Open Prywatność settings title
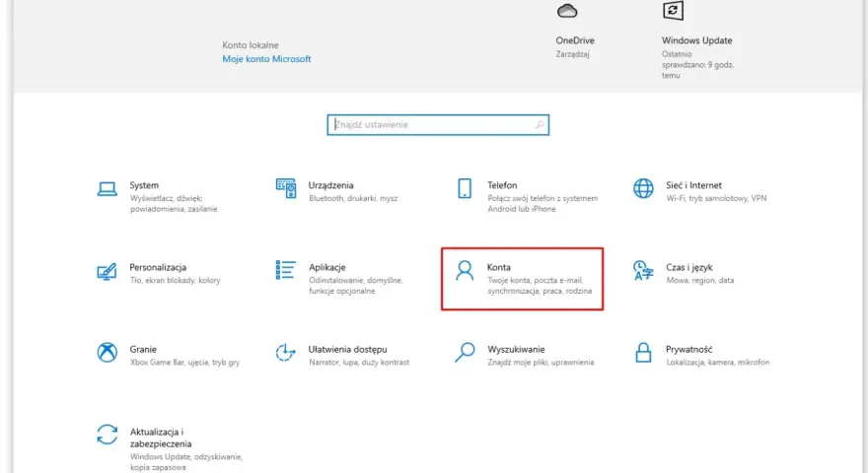Viewport: 868px width, 473px height. (688, 349)
